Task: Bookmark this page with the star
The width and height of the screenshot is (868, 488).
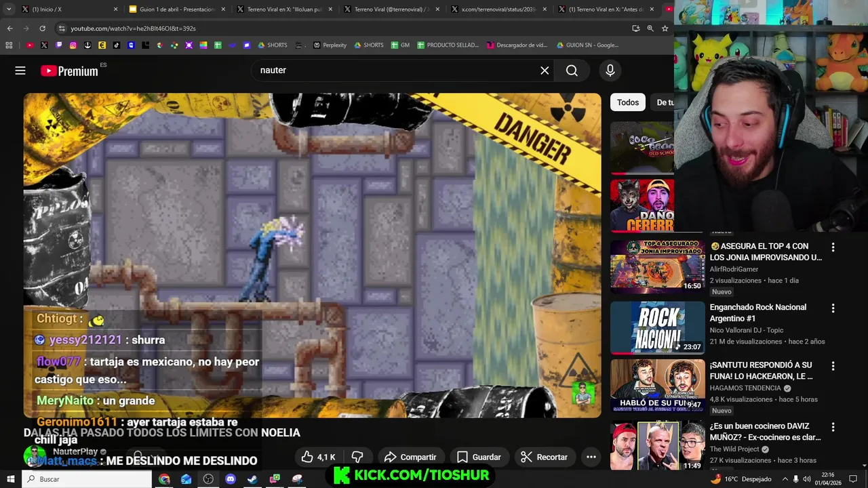Action: coord(665,28)
